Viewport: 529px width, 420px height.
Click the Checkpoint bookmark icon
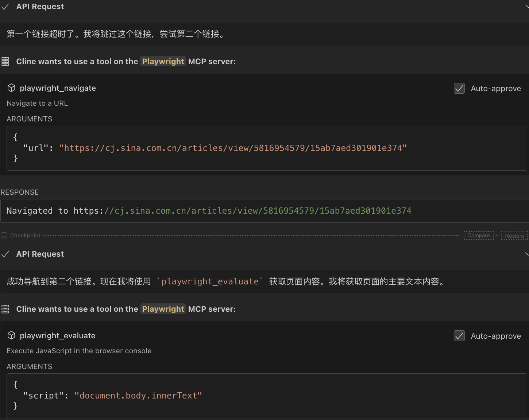coord(4,236)
